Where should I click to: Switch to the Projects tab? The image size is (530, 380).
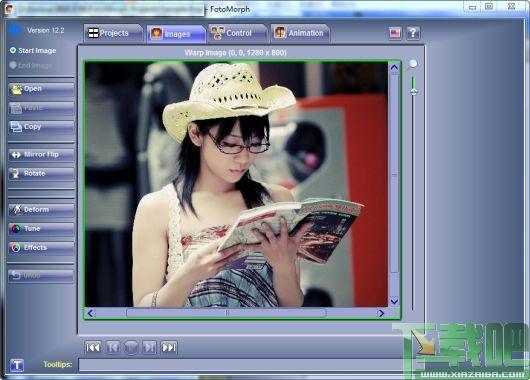(113, 33)
